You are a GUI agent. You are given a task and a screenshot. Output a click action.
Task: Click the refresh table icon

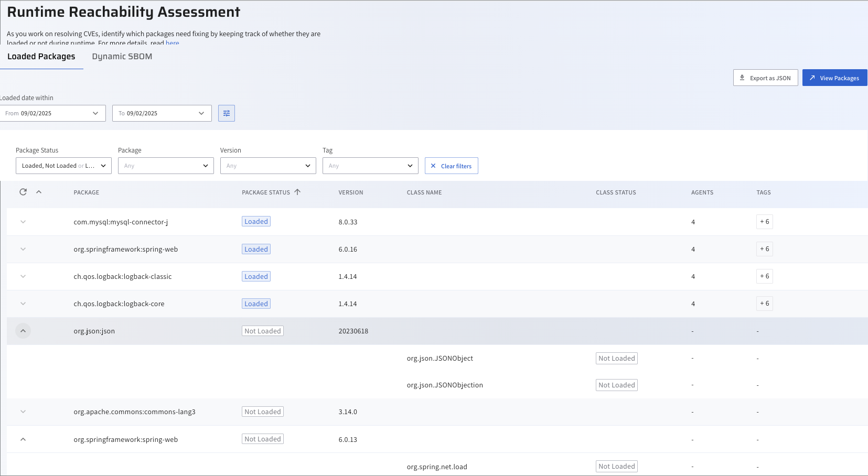(x=23, y=192)
